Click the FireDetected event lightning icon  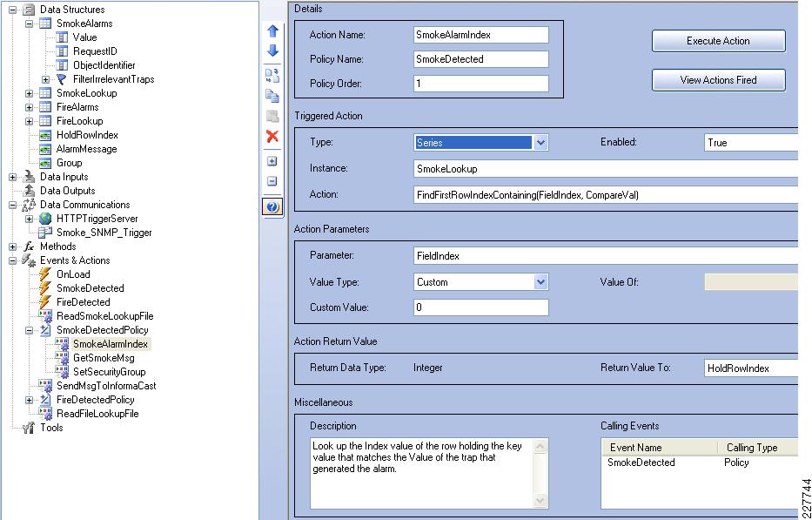coord(45,302)
